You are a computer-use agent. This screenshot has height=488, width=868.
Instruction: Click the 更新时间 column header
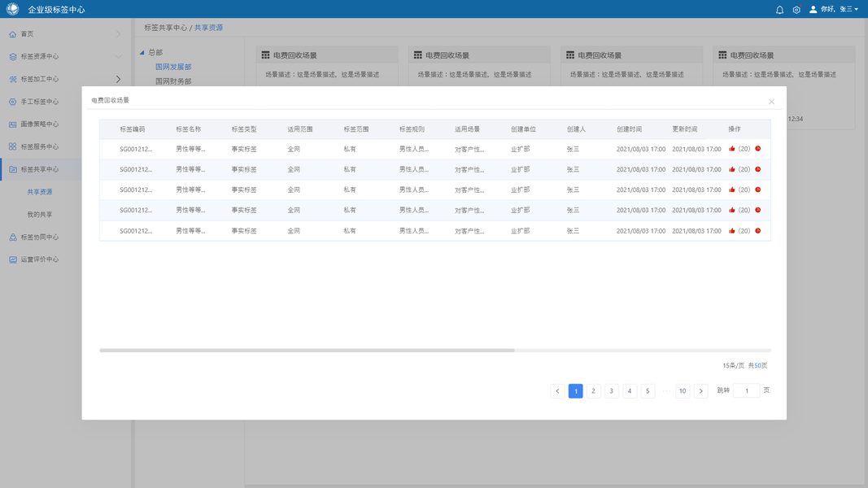(685, 129)
